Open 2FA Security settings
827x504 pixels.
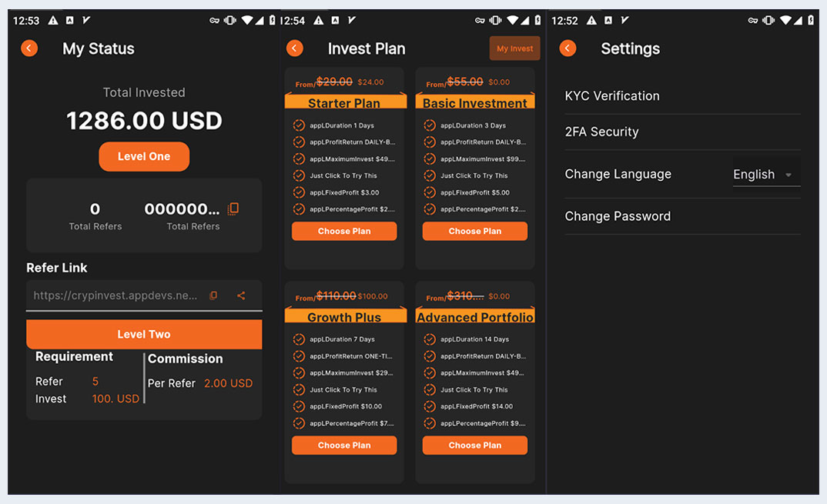pyautogui.click(x=601, y=132)
